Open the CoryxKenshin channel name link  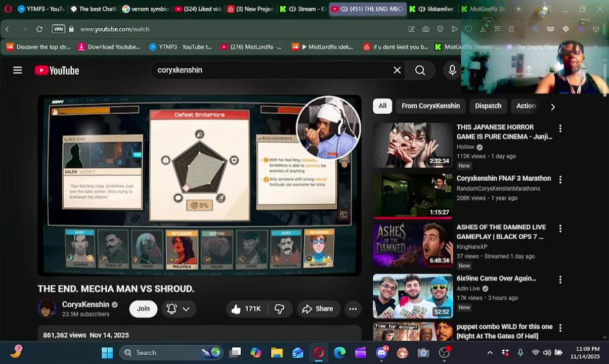pyautogui.click(x=85, y=304)
